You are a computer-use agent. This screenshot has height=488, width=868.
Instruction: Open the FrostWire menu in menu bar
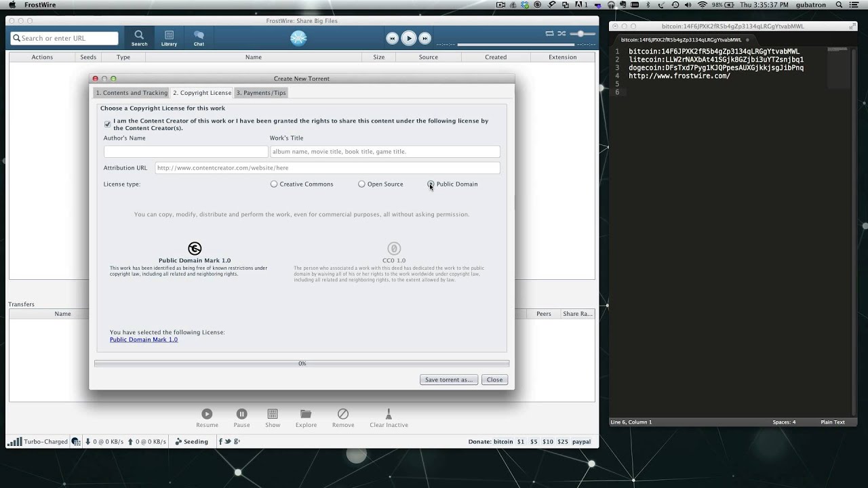pyautogui.click(x=40, y=5)
